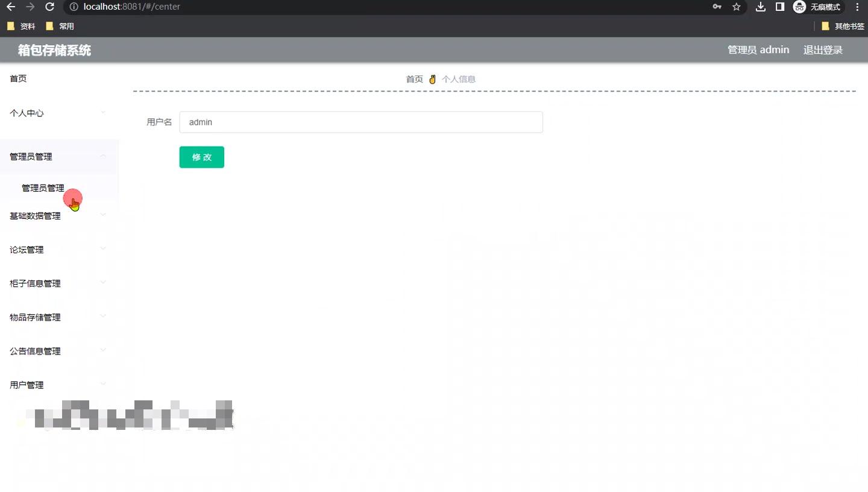Click the 退出登录 logout link

823,50
